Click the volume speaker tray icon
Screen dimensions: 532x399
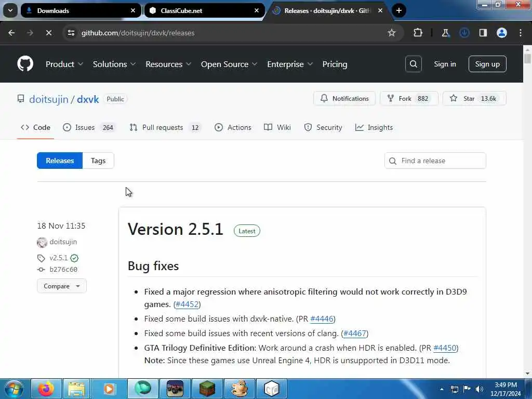tap(480, 389)
